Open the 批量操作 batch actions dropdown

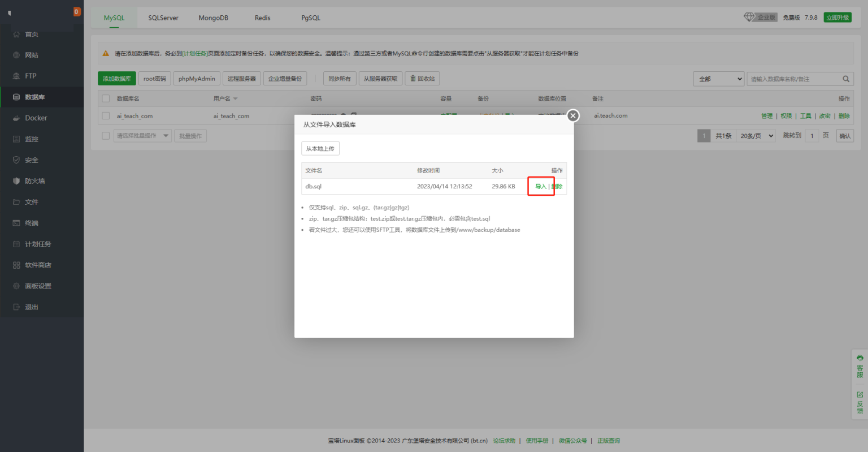pos(142,135)
